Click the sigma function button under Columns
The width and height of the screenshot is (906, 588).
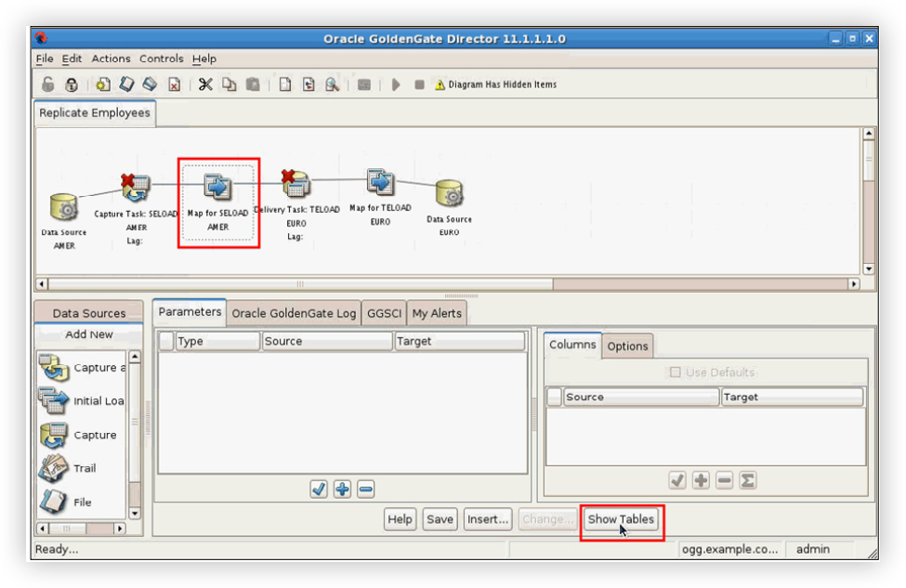(x=748, y=480)
